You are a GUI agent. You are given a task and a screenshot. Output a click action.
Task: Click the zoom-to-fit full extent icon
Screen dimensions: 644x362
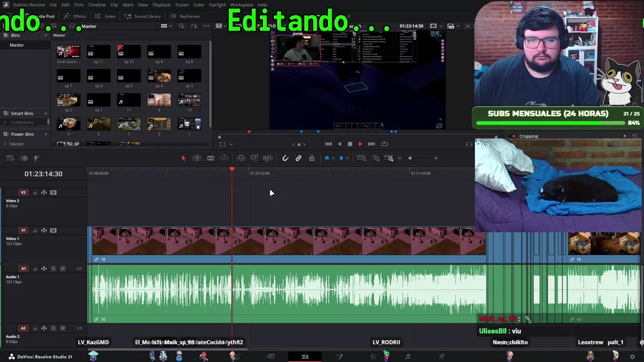(x=361, y=158)
